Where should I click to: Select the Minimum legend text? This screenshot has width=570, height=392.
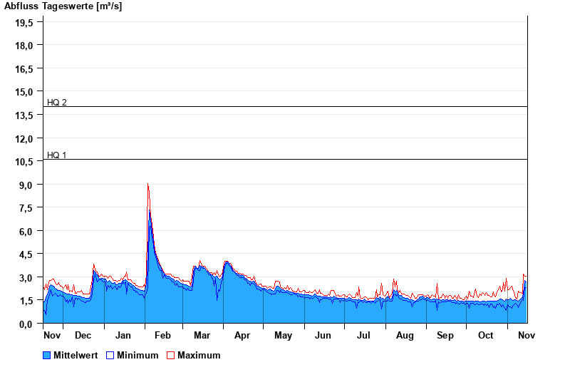click(138, 355)
